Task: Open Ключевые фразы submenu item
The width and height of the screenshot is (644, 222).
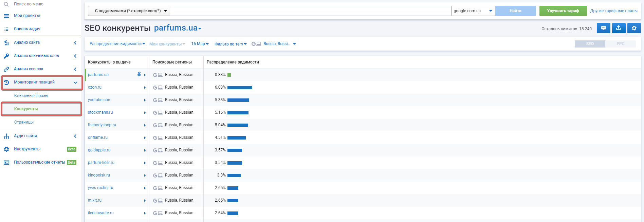Action: tap(31, 96)
